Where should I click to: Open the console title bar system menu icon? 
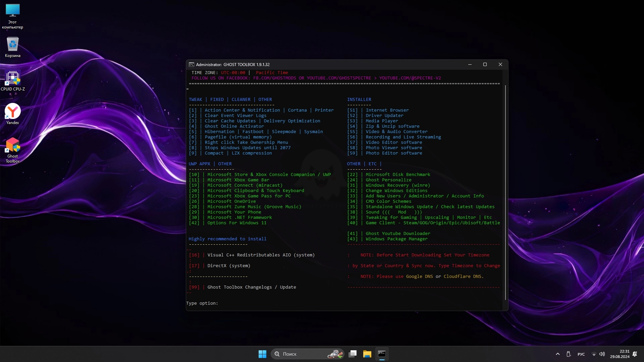coord(192,64)
